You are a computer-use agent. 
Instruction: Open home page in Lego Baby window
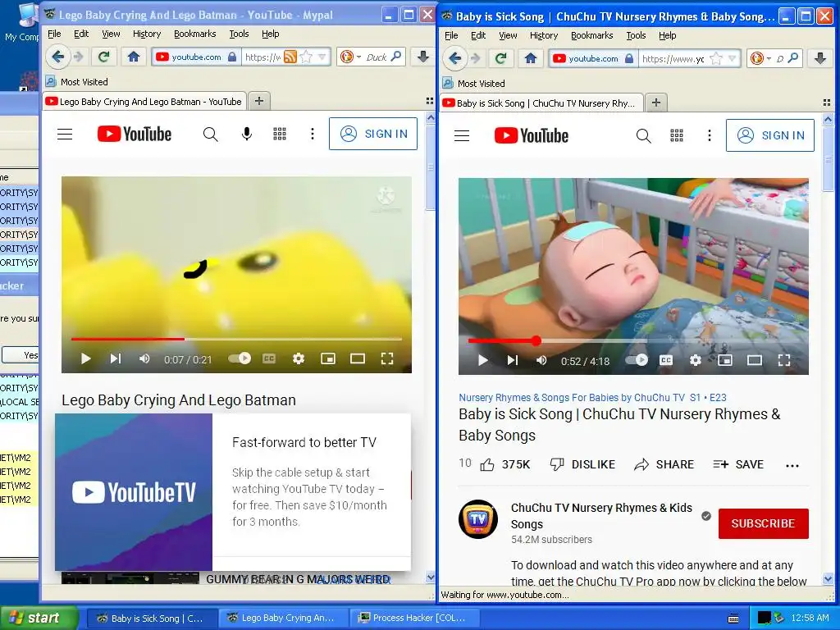pos(134,57)
